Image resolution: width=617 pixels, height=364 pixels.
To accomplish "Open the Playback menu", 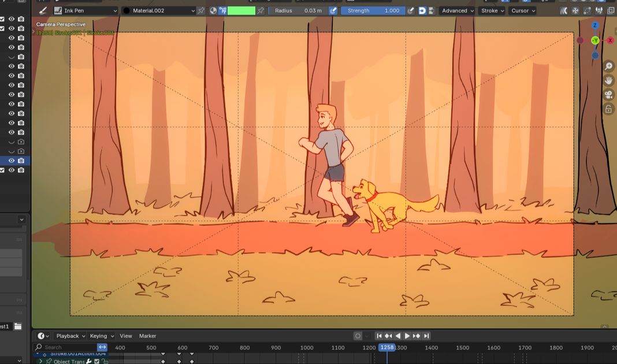I will tap(70, 336).
